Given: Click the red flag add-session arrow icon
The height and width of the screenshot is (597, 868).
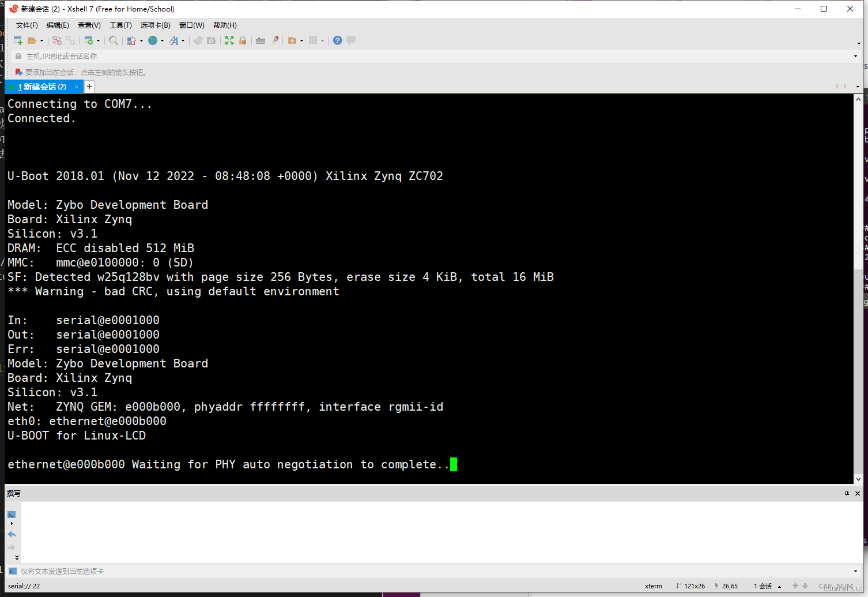Looking at the screenshot, I should click(18, 72).
